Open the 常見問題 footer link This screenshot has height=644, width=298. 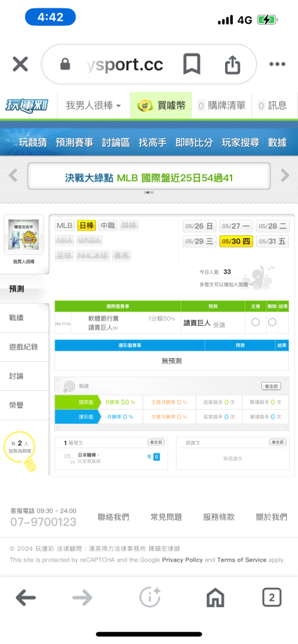pos(166,517)
